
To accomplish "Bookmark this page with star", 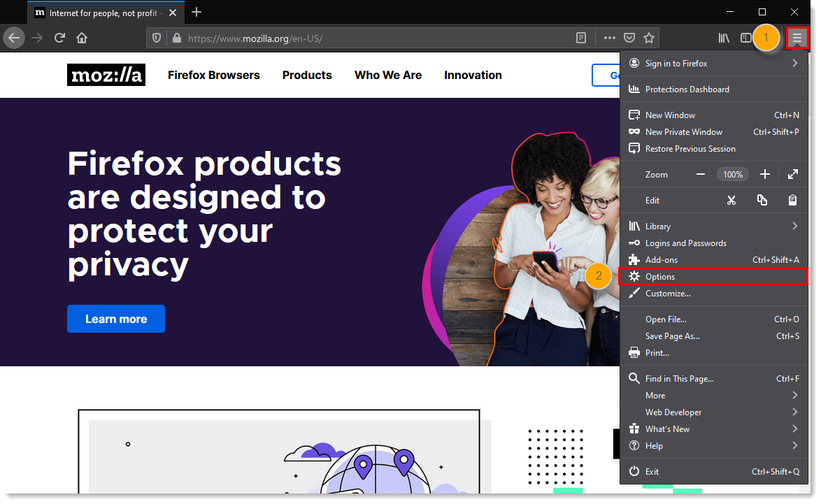I will [x=649, y=38].
